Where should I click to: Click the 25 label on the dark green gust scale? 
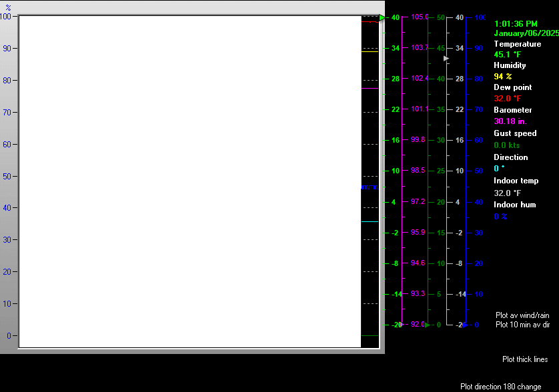pos(441,171)
